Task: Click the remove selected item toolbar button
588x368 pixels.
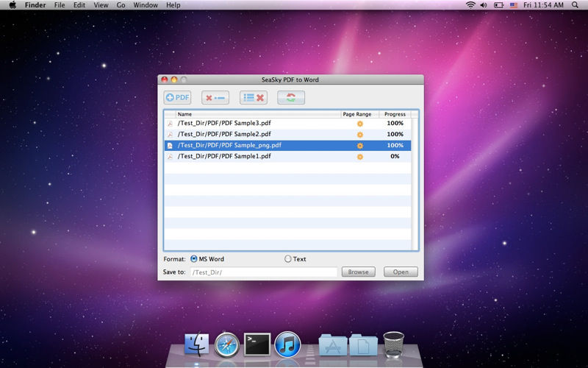Action: click(215, 98)
